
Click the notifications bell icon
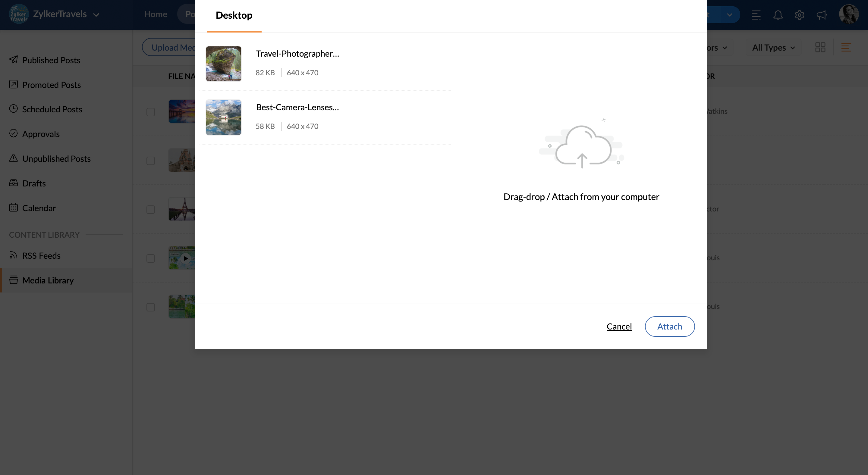coord(777,15)
